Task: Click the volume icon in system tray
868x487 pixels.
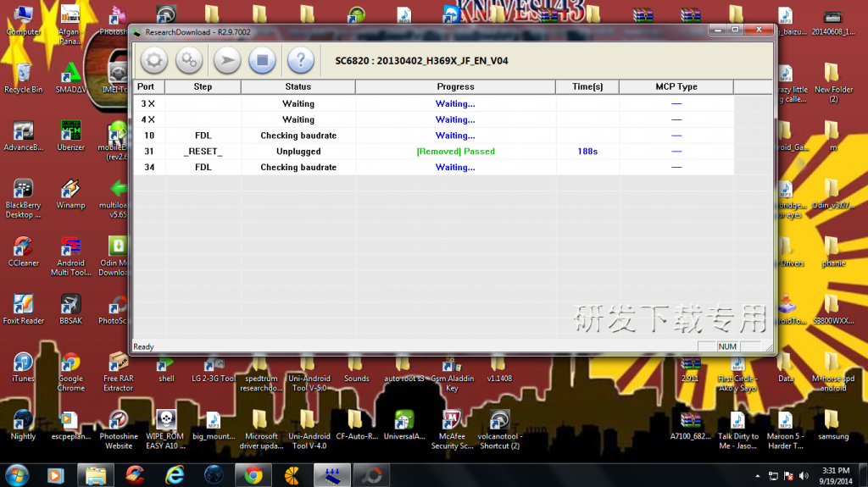Action: [804, 476]
